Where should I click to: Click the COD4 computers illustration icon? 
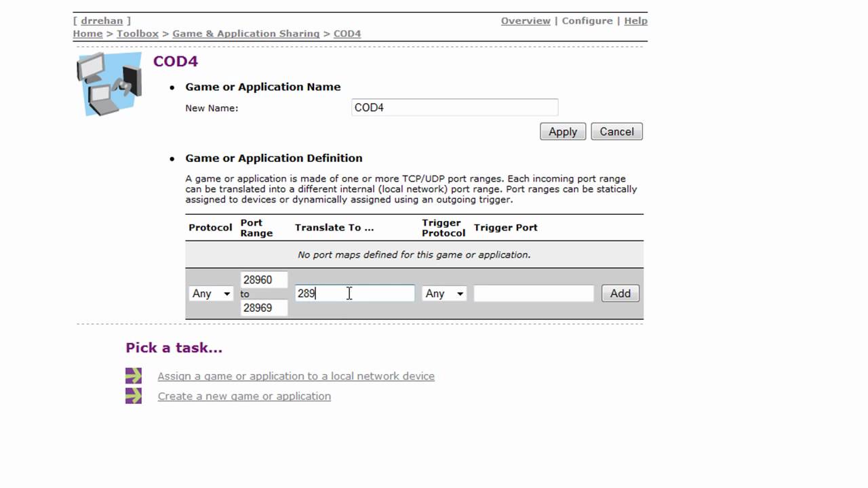pos(109,84)
